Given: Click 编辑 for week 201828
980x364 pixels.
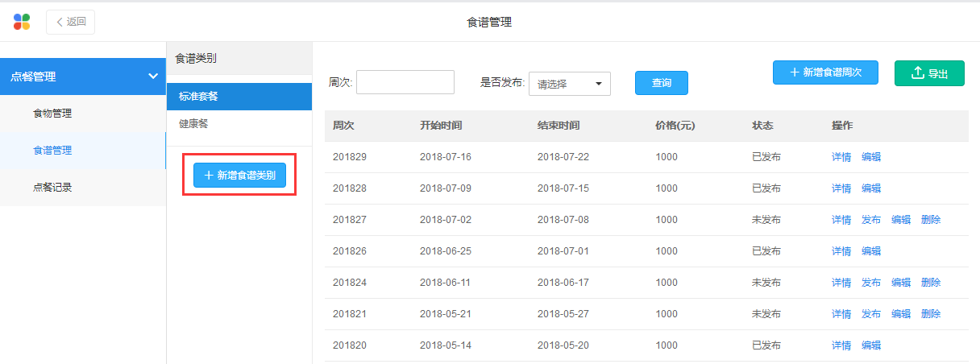Looking at the screenshot, I should click(871, 188).
